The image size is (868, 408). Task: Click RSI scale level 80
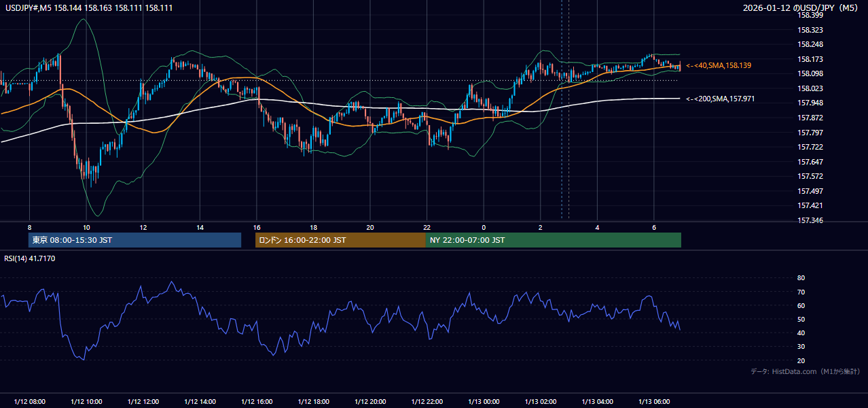click(x=801, y=278)
